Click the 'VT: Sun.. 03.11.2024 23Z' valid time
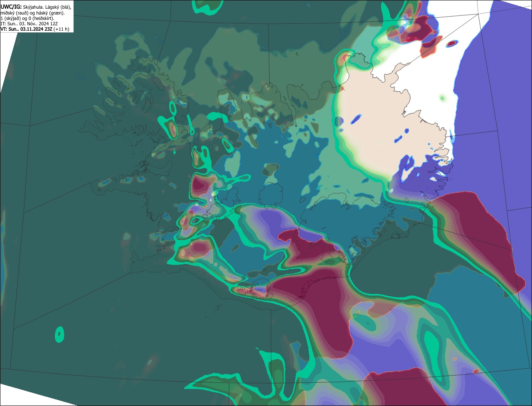The image size is (532, 406). (26, 29)
